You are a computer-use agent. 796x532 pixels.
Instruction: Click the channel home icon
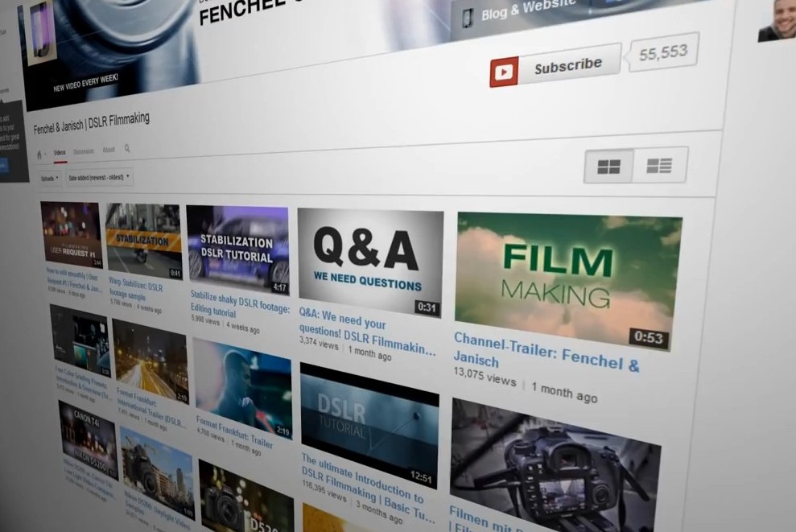[39, 155]
